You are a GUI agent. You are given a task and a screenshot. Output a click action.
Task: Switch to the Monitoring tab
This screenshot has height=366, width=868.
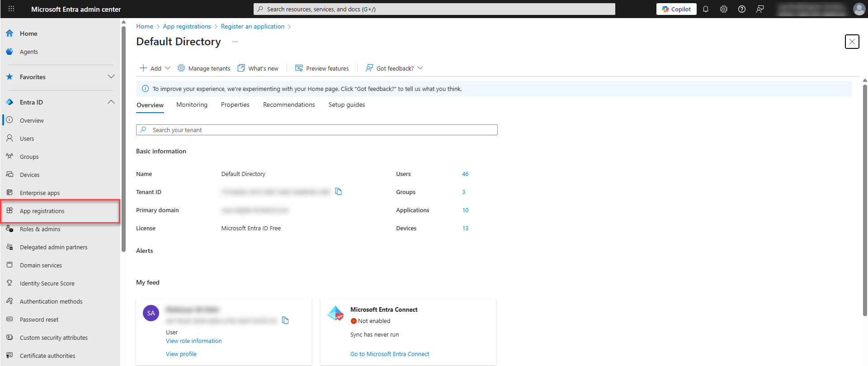(192, 105)
